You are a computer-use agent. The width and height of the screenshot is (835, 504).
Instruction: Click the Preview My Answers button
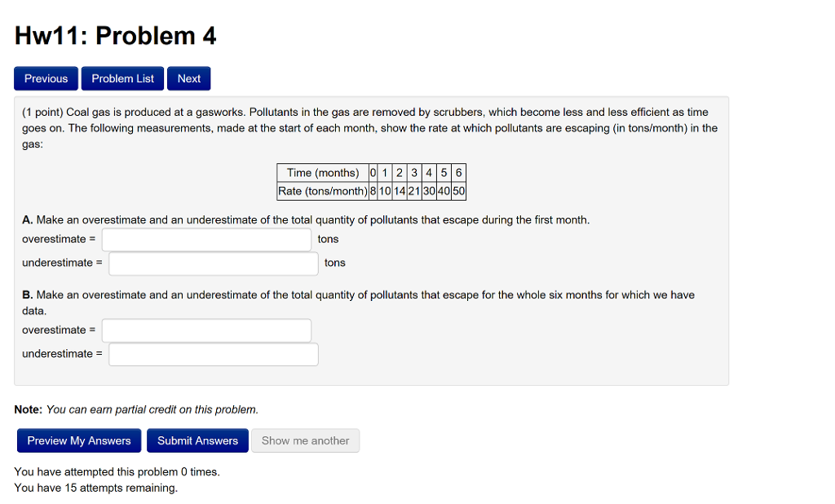click(x=78, y=440)
